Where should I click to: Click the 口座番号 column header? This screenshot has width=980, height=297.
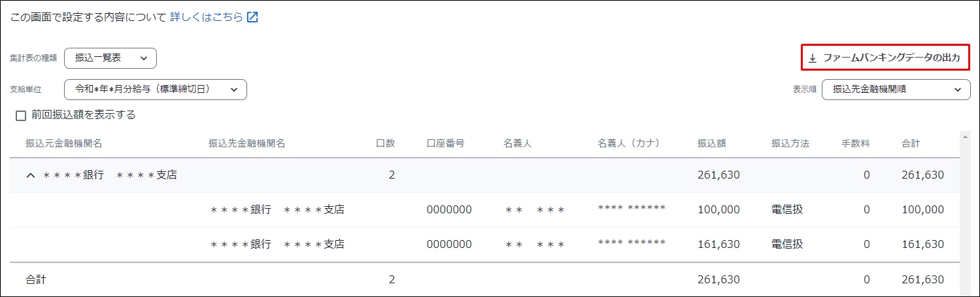446,144
